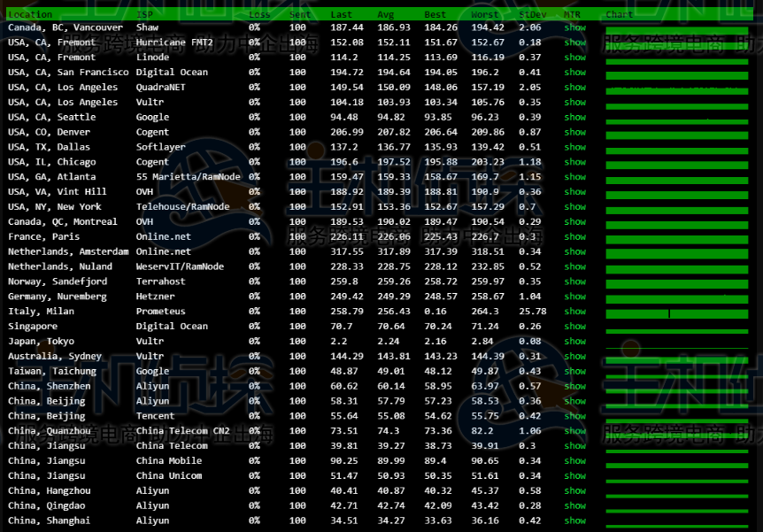Open the MTR for Australia, Sydney Vultr

[575, 356]
